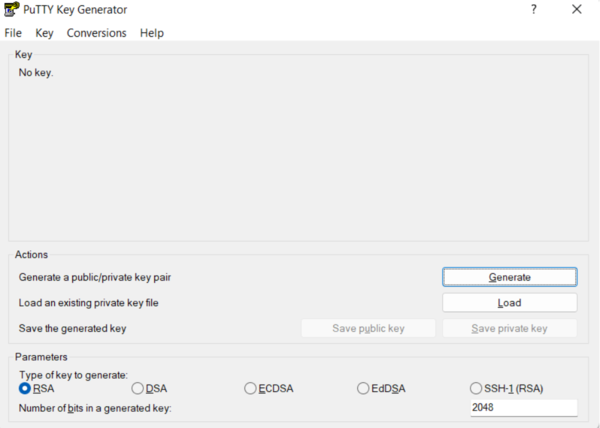Select SSH-1 (RSA) key type

[x=476, y=388]
